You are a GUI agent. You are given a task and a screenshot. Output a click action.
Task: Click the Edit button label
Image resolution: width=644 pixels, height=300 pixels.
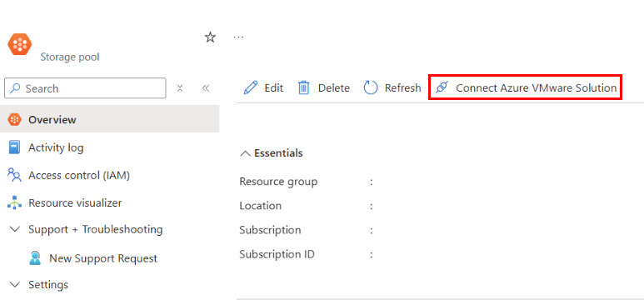coord(274,88)
